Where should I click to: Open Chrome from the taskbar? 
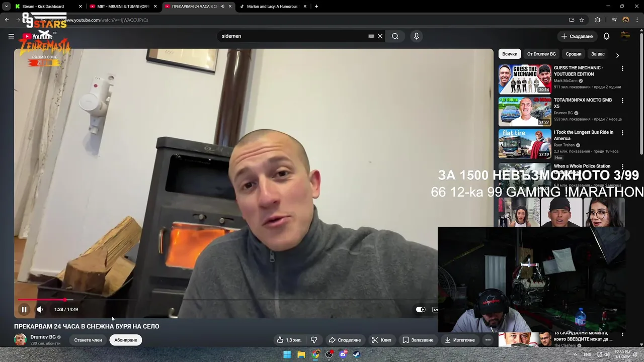(315, 354)
